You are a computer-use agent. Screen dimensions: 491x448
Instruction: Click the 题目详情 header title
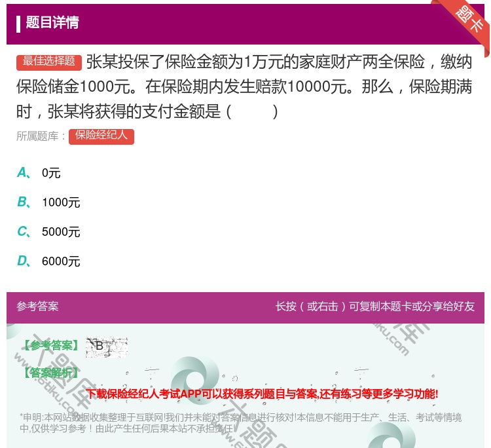[52, 23]
